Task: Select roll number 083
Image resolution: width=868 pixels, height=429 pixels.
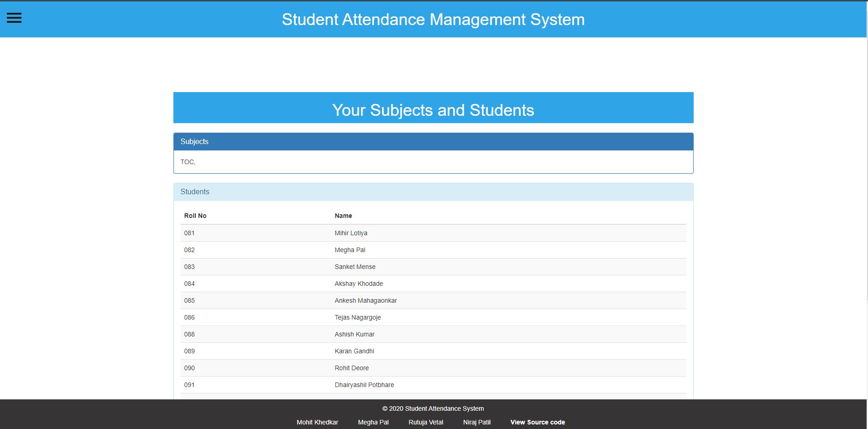Action: (x=189, y=267)
